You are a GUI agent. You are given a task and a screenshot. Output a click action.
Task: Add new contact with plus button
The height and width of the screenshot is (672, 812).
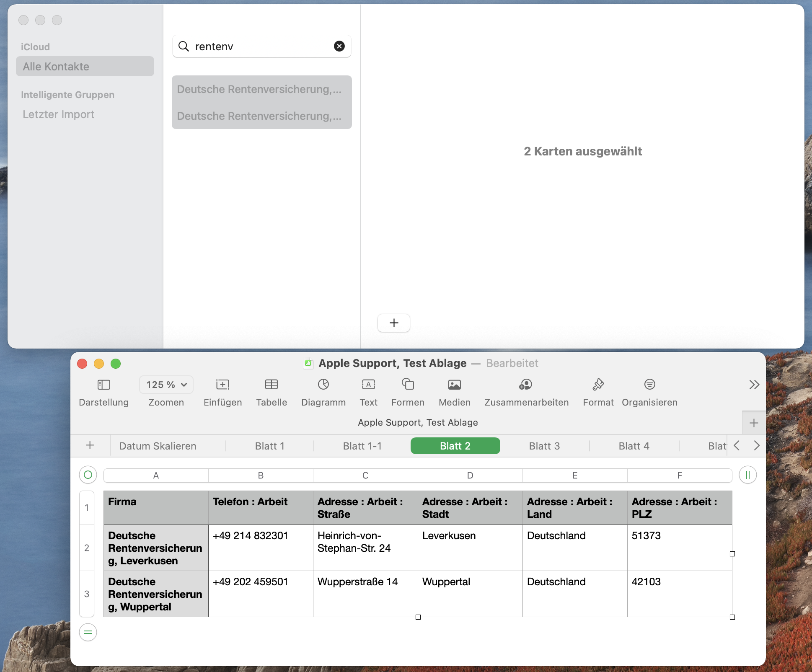point(394,323)
